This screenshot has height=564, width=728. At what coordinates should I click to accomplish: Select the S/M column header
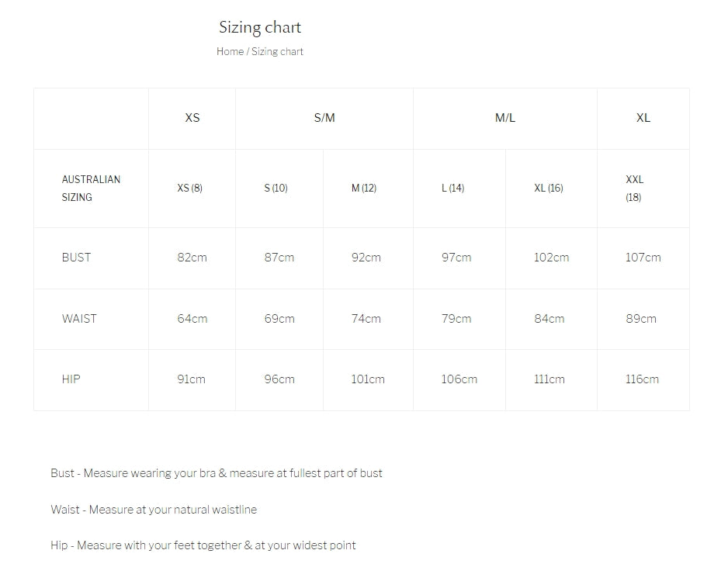coord(324,118)
